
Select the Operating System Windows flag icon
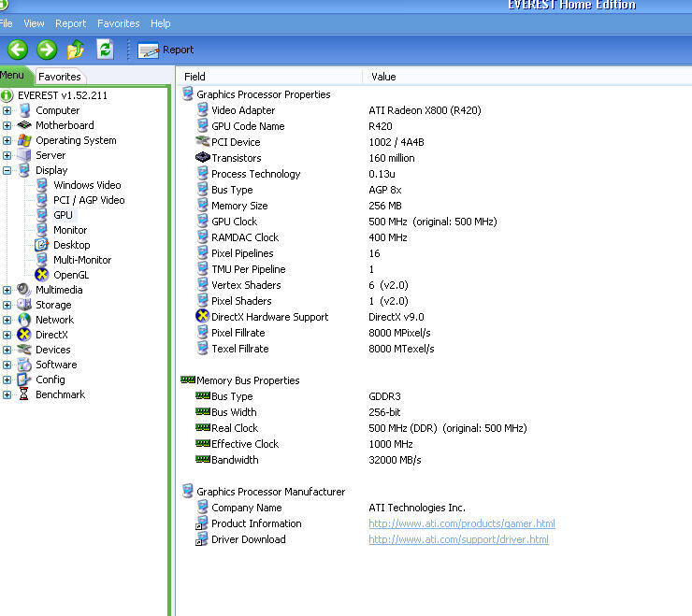(x=24, y=140)
